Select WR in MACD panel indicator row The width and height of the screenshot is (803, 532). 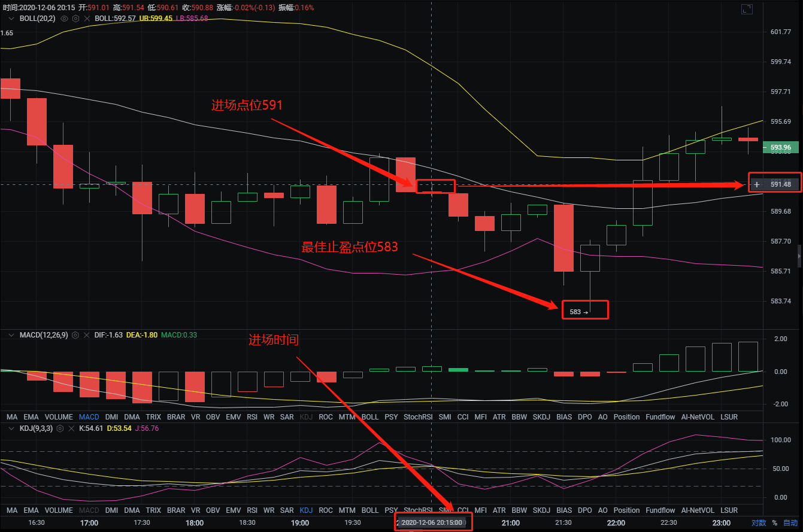[269, 417]
